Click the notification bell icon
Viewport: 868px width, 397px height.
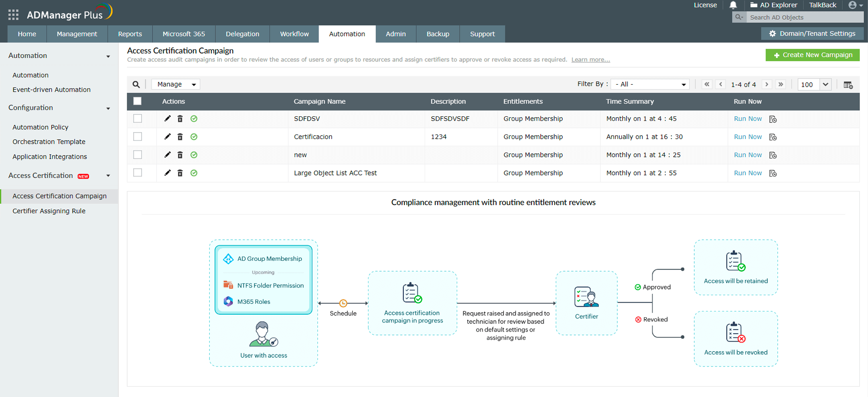tap(733, 5)
